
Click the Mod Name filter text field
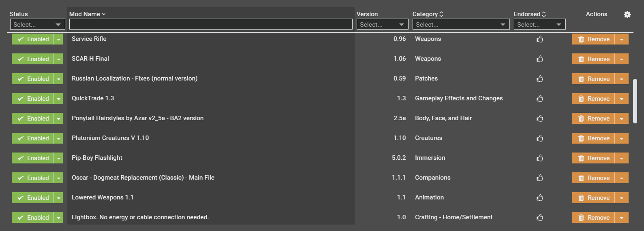[211, 25]
